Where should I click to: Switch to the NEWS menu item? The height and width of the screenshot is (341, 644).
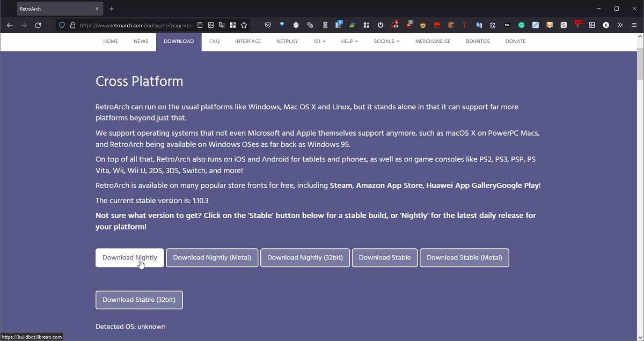(x=141, y=41)
